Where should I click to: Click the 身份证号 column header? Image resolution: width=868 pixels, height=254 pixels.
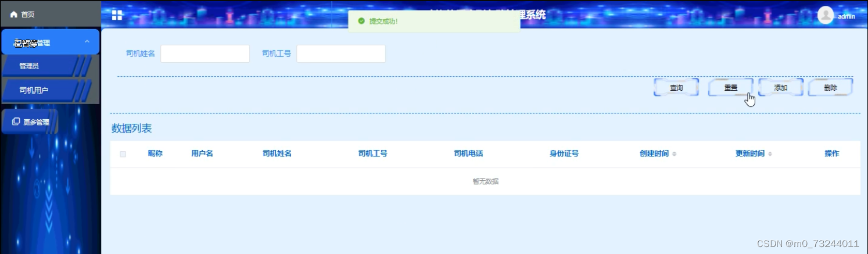pyautogui.click(x=564, y=153)
